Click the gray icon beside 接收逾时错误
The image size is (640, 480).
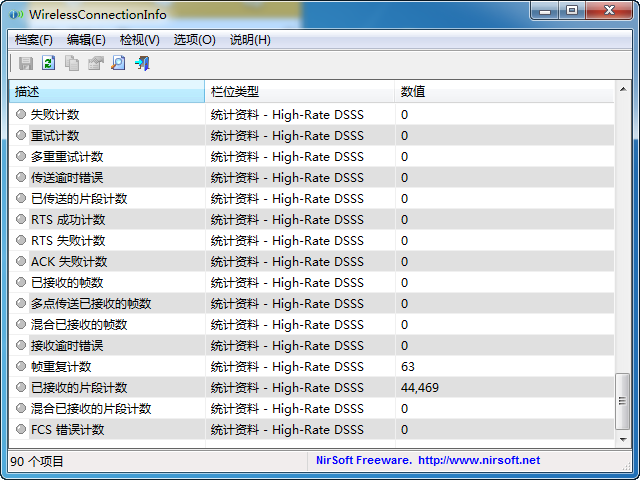21,345
